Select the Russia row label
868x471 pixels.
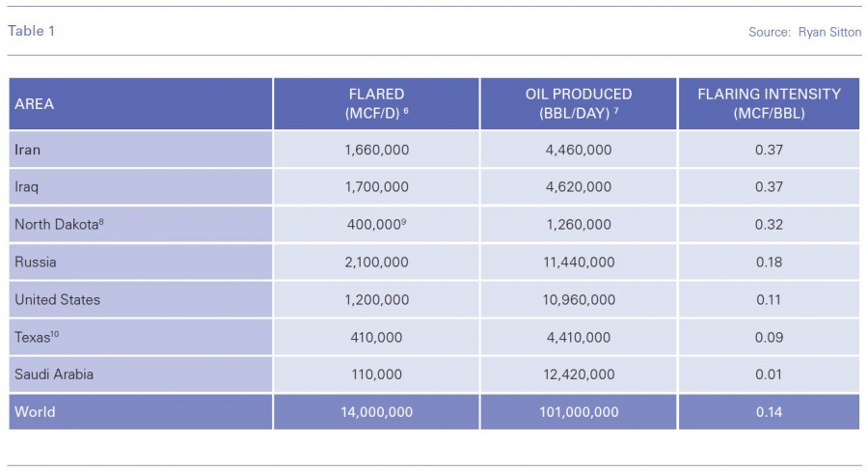pos(36,262)
